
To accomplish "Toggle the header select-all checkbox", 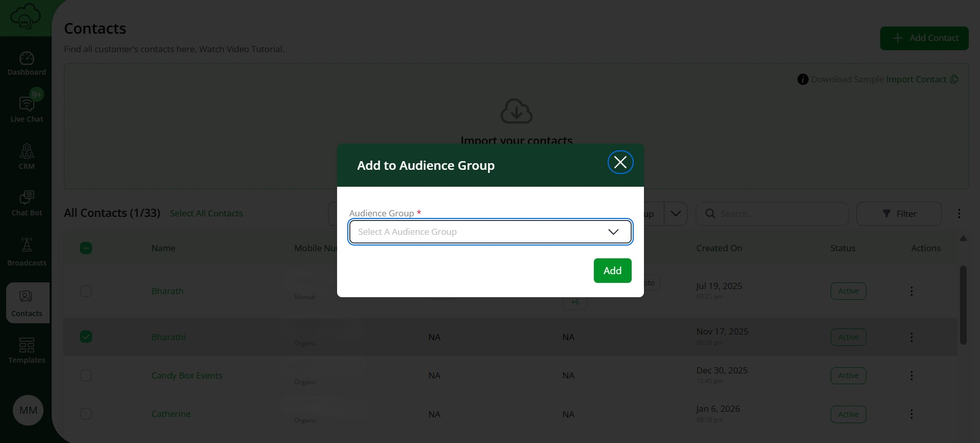I will coord(86,248).
